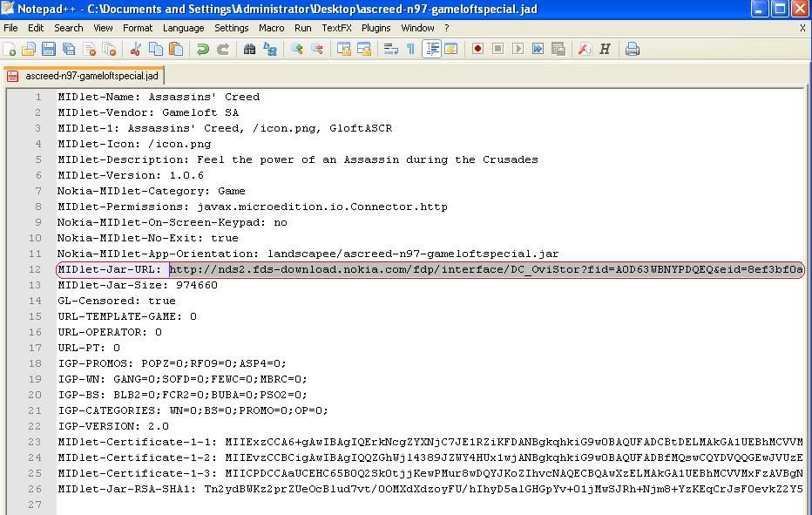The width and height of the screenshot is (812, 515).
Task: Play back the recorded macro
Action: [518, 49]
